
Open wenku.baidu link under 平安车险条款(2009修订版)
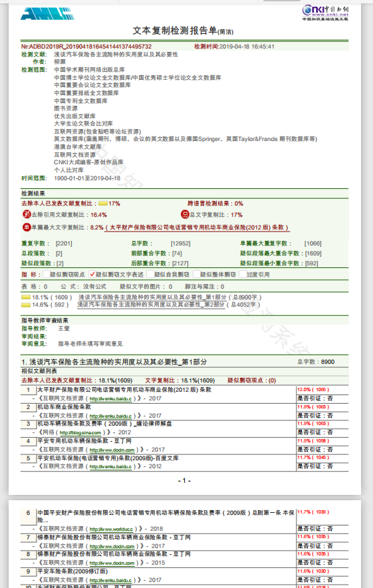click(110, 580)
